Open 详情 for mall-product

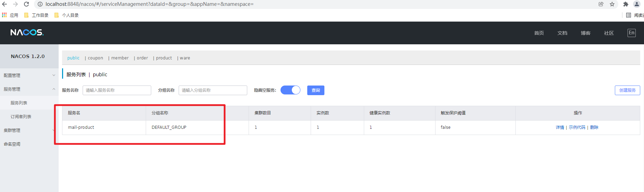click(x=560, y=127)
